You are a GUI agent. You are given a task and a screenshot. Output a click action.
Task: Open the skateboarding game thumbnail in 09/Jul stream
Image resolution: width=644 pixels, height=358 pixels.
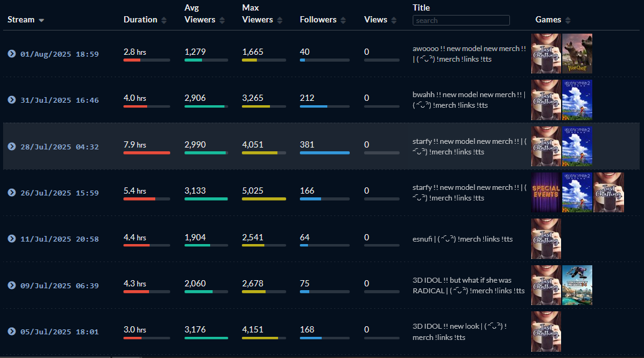pyautogui.click(x=577, y=285)
